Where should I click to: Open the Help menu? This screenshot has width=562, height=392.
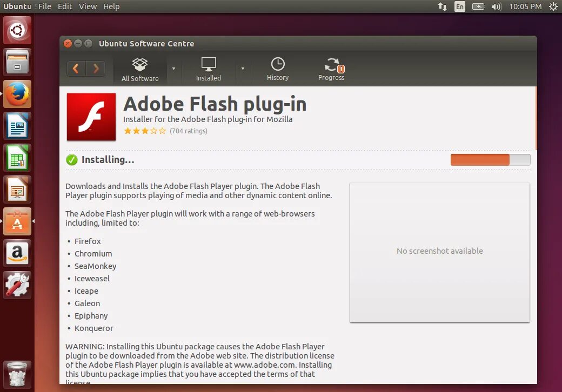pyautogui.click(x=111, y=6)
